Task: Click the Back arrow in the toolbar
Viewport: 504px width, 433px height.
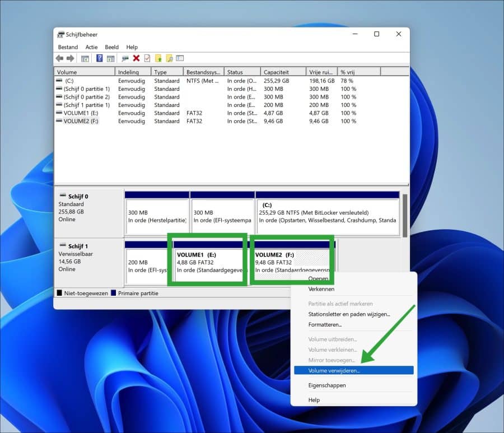Action: (x=59, y=58)
